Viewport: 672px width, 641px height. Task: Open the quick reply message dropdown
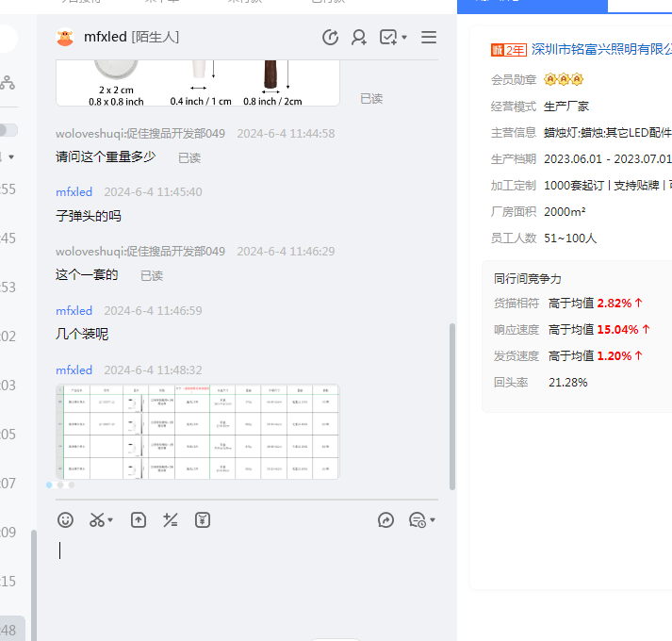tap(422, 519)
